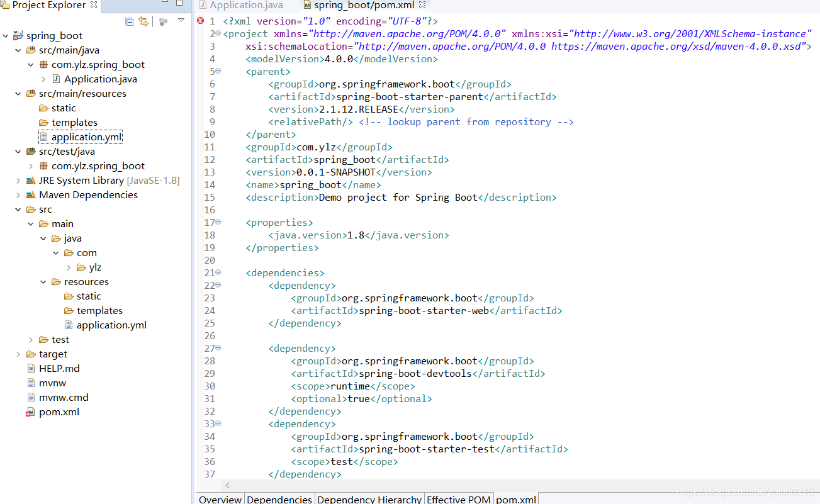Click the Maven Dependencies library icon
The height and width of the screenshot is (504, 820).
31,195
